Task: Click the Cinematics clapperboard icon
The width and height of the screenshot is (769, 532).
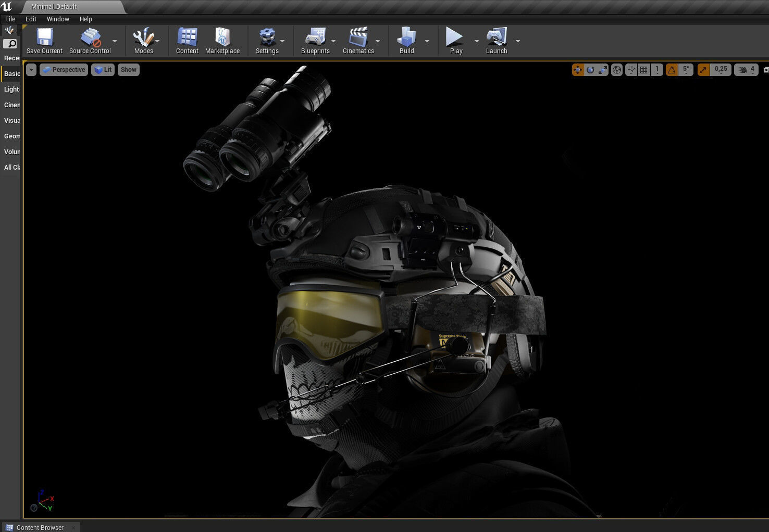Action: tap(358, 37)
